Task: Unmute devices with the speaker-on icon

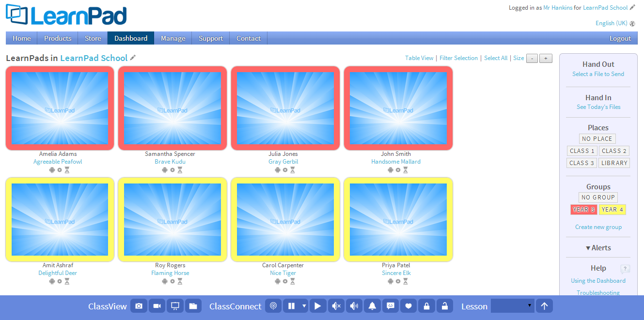Action: [x=354, y=306]
